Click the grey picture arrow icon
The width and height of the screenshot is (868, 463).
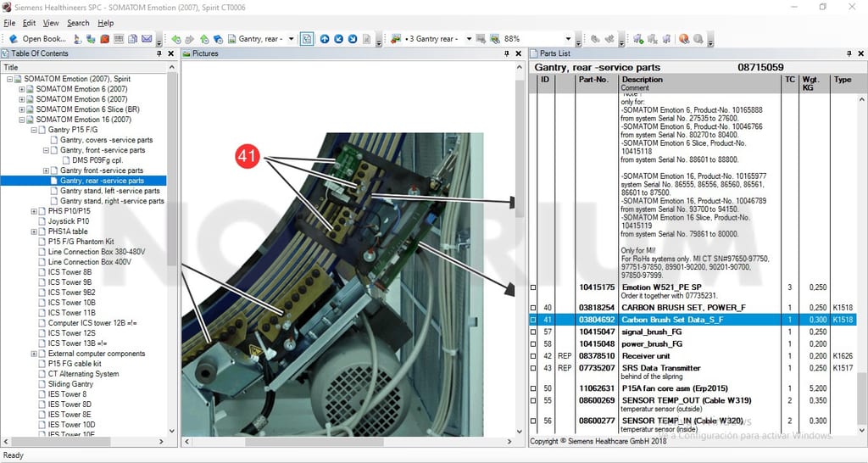point(481,39)
